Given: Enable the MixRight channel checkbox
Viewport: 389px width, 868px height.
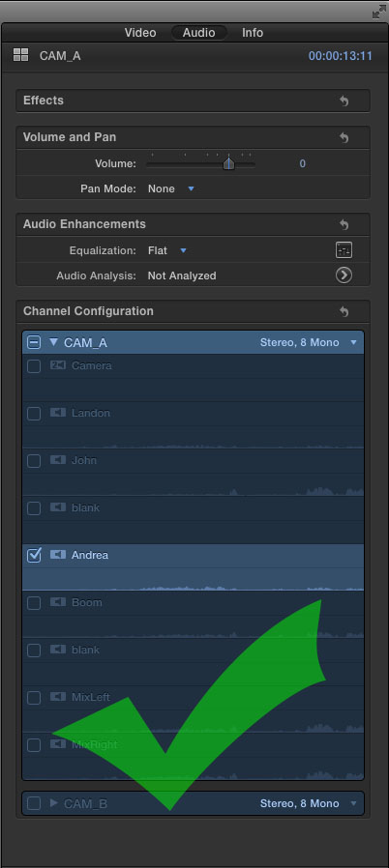Looking at the screenshot, I should (34, 745).
